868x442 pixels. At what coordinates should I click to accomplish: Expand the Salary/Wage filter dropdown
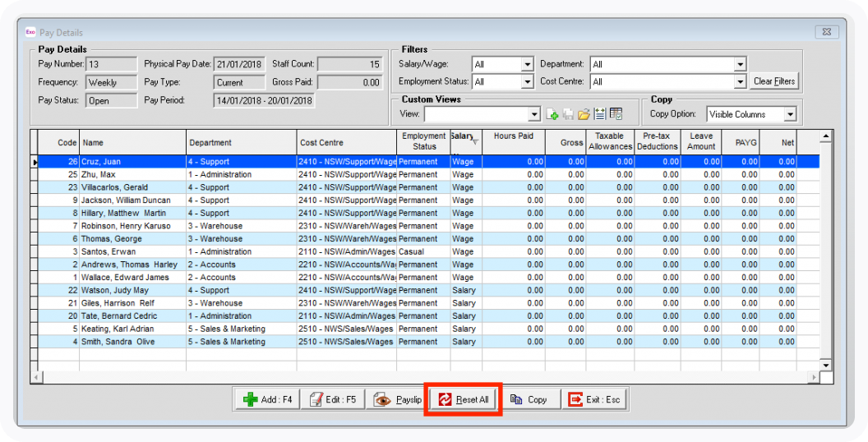[527, 64]
